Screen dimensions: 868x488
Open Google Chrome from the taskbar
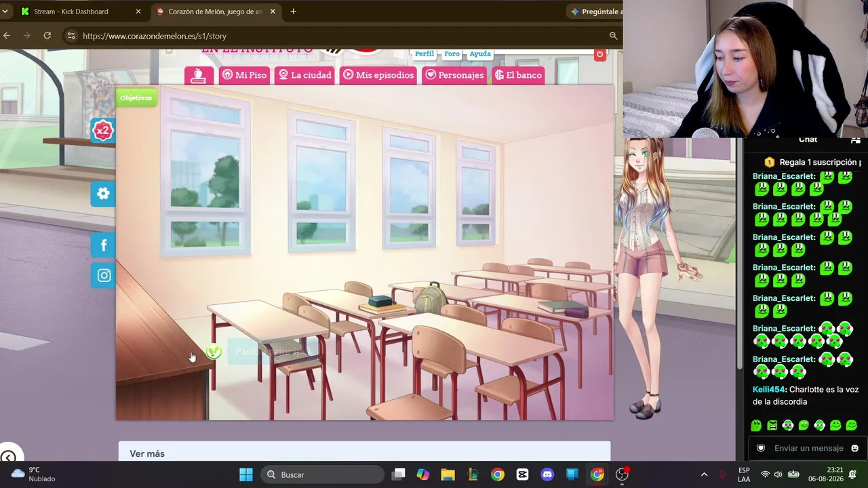(498, 474)
